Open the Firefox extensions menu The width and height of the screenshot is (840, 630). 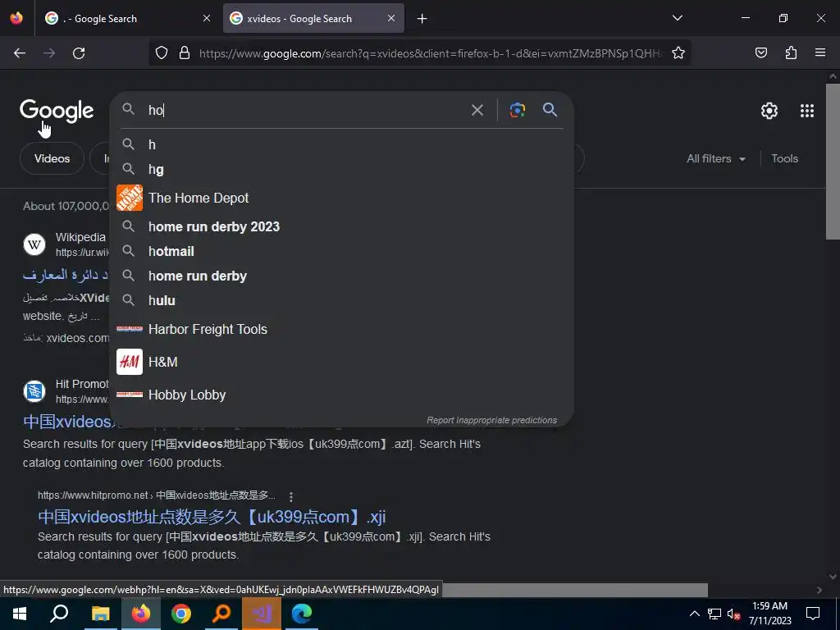[791, 53]
